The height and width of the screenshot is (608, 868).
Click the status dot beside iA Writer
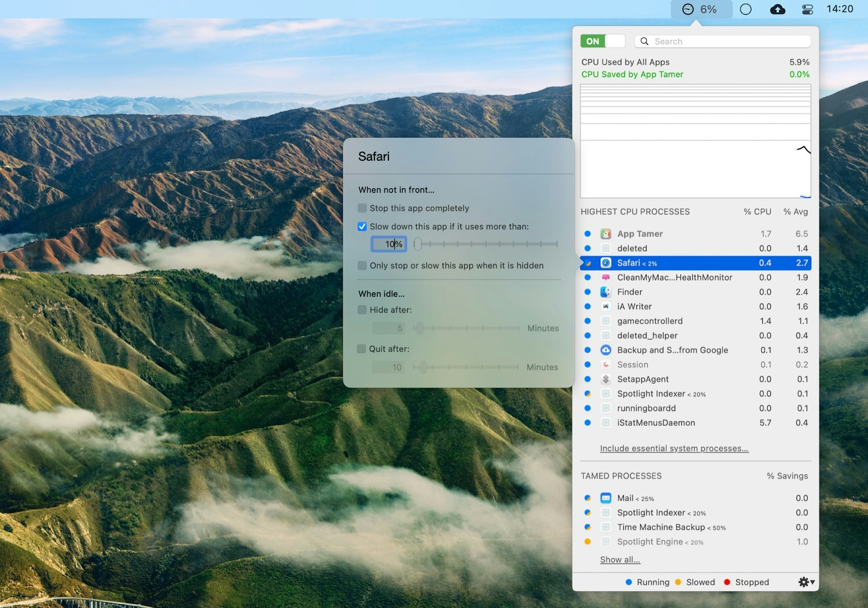[x=588, y=306]
